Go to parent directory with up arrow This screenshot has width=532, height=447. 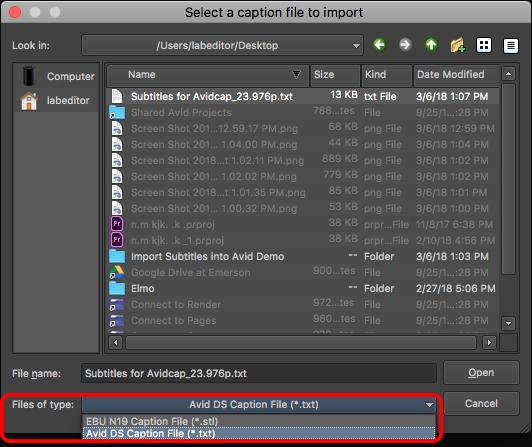[431, 45]
